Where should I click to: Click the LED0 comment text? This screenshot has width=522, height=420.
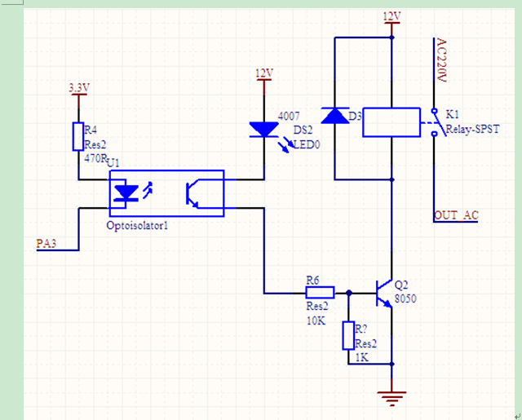tap(307, 144)
